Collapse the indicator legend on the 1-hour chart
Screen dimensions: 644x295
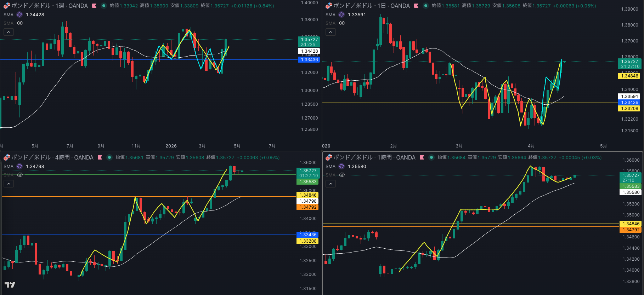pyautogui.click(x=331, y=184)
